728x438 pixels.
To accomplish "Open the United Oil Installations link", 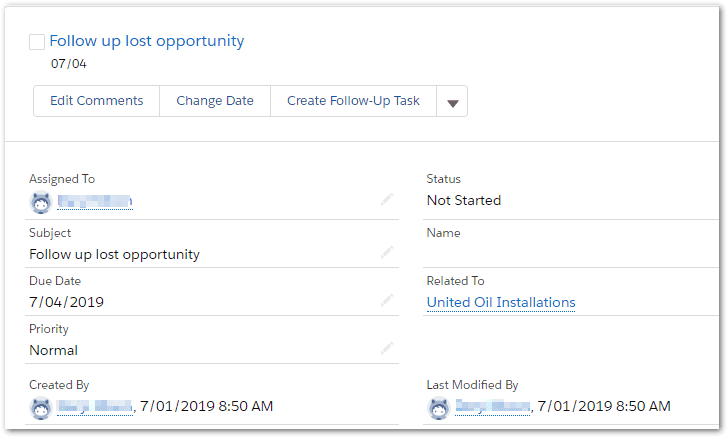I will [501, 303].
